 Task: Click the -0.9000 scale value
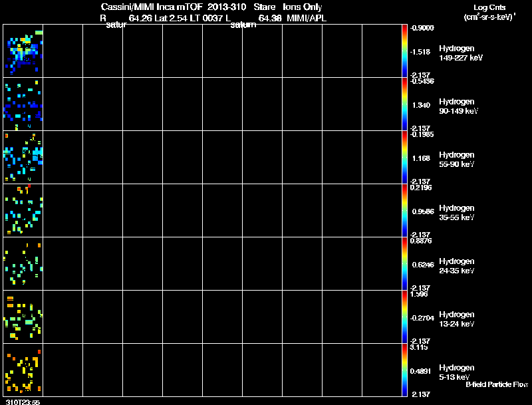pyautogui.click(x=422, y=28)
